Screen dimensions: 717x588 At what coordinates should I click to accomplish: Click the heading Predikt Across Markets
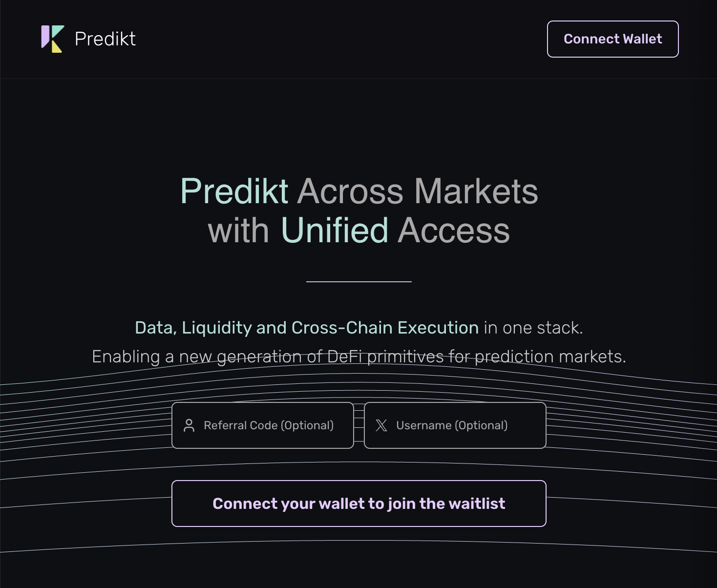click(x=359, y=191)
